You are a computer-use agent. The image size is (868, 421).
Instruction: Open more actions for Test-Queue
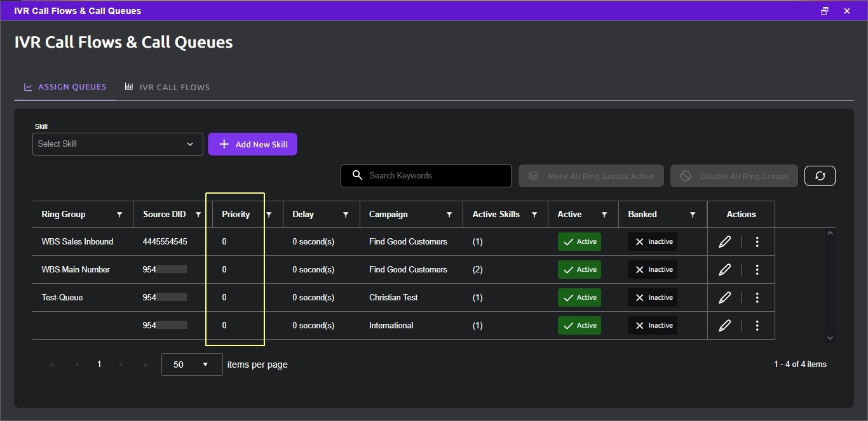[757, 298]
